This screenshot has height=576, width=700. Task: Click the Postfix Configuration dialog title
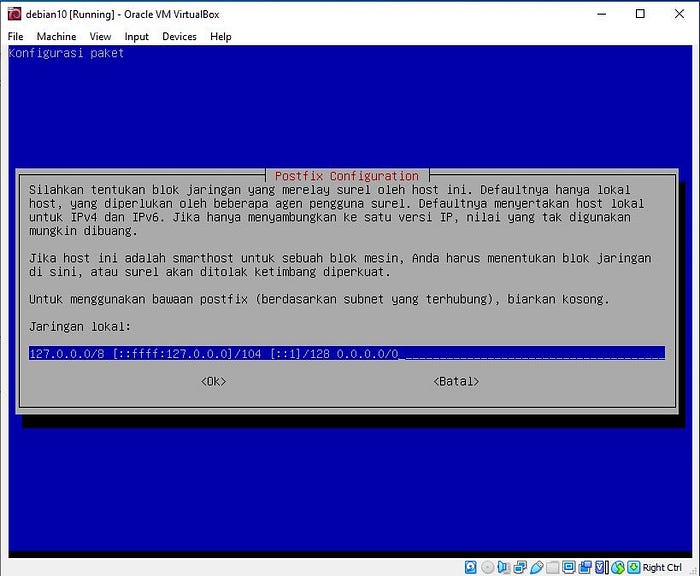point(347,176)
